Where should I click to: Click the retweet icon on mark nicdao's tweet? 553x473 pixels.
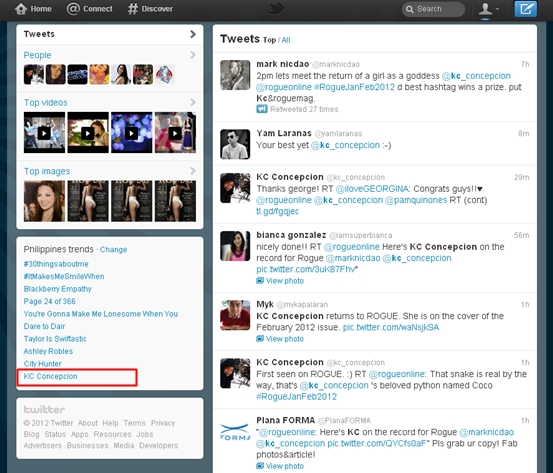click(x=262, y=109)
